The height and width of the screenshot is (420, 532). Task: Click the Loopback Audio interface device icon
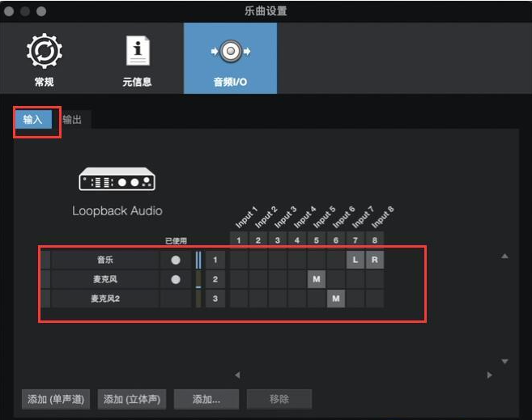click(117, 179)
